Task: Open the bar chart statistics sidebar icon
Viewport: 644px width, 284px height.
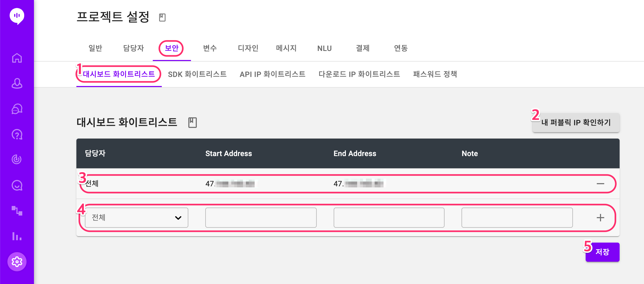Action: (17, 236)
